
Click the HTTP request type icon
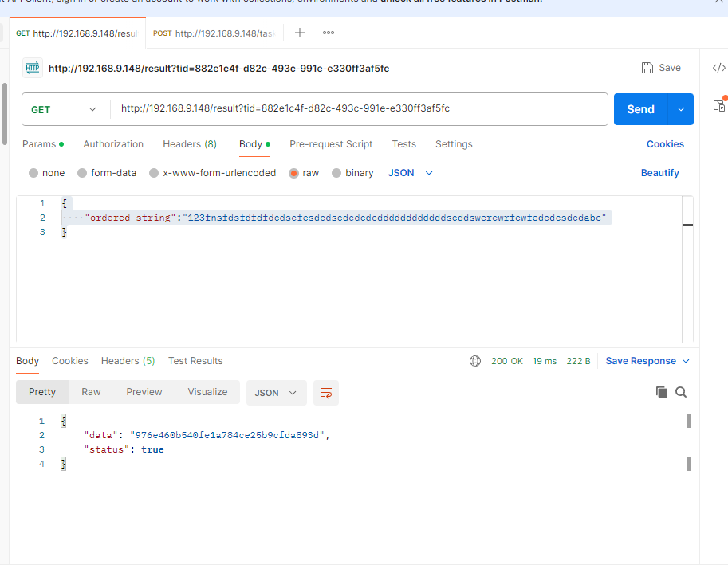[33, 68]
